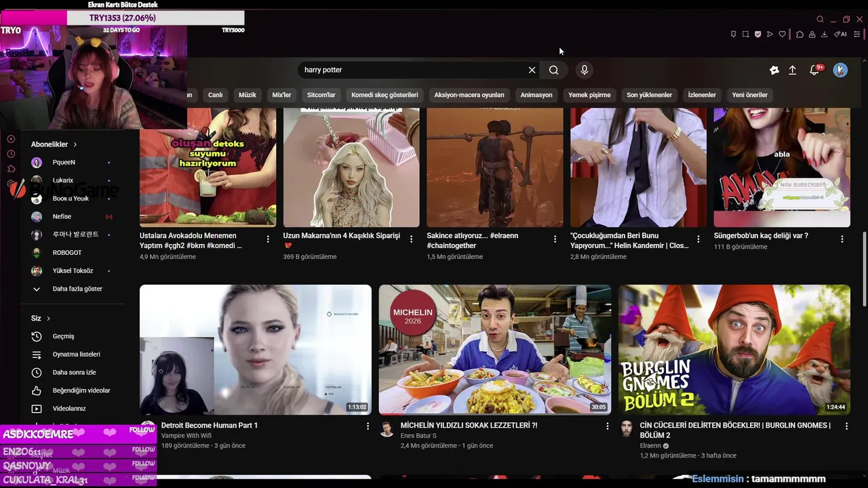The image size is (868, 488).
Task: Select the Komedi skeç gösterileri chip
Action: click(x=384, y=95)
